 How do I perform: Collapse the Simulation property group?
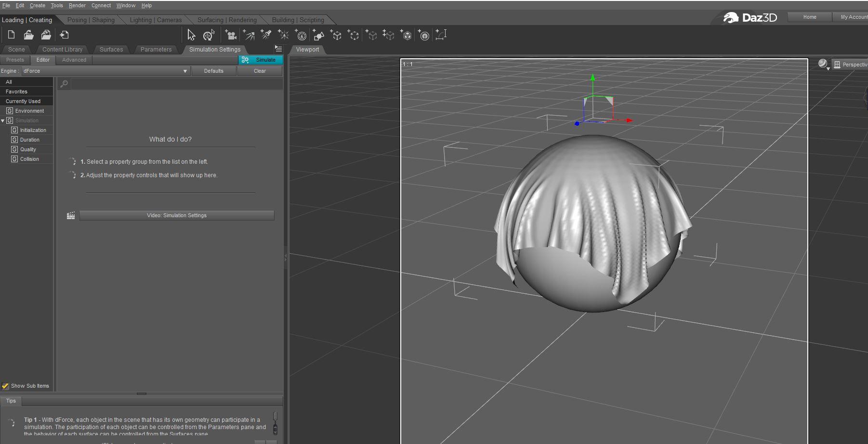click(3, 120)
